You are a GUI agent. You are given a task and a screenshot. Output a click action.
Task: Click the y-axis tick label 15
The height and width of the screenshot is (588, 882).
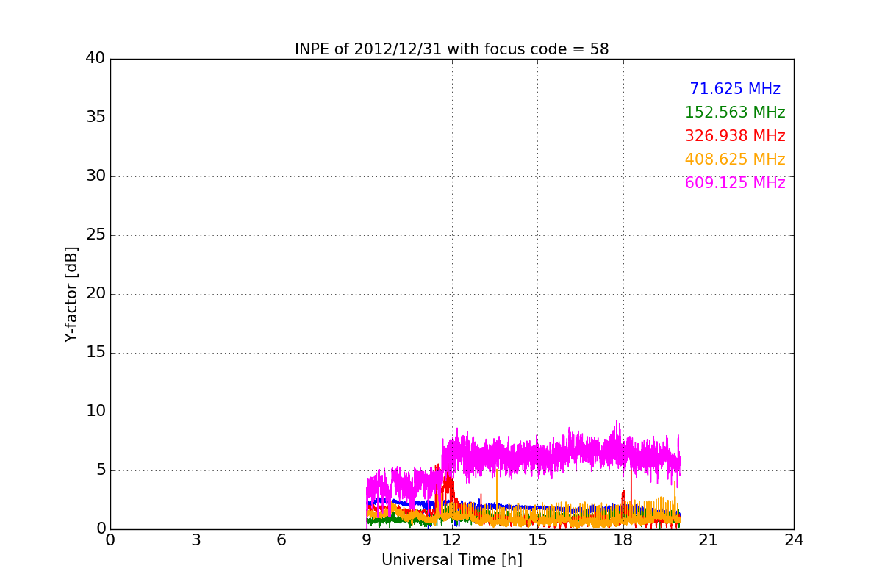[96, 353]
